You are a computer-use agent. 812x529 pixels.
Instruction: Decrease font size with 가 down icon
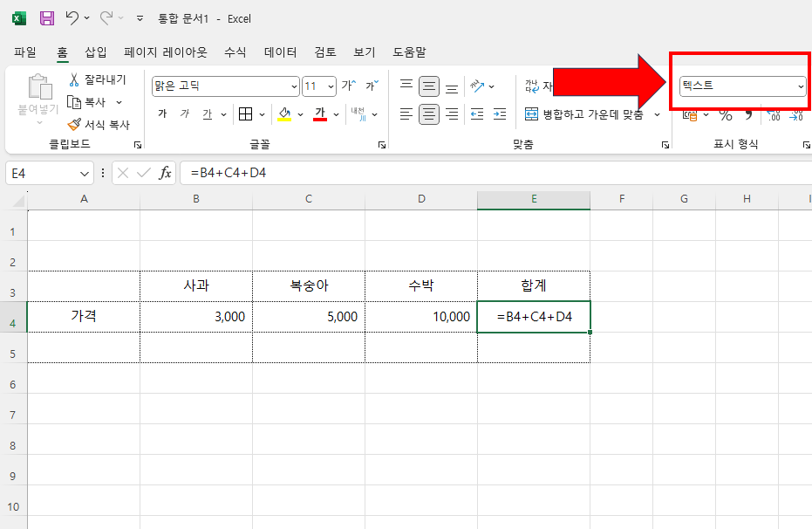tap(372, 86)
